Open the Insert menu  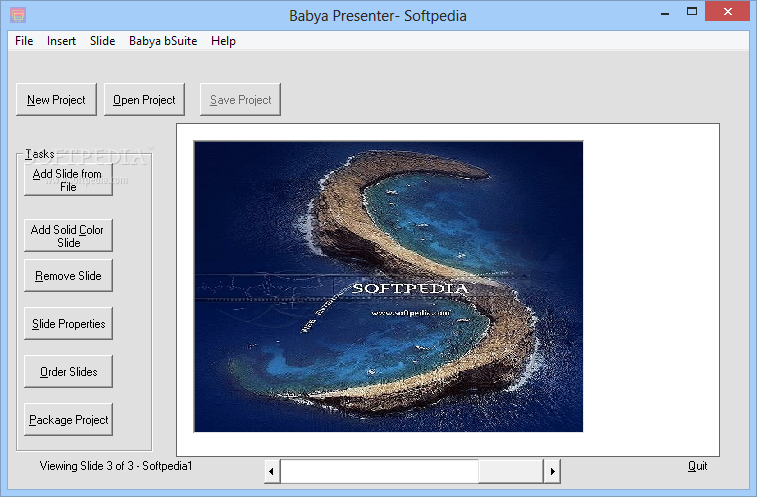coord(61,41)
